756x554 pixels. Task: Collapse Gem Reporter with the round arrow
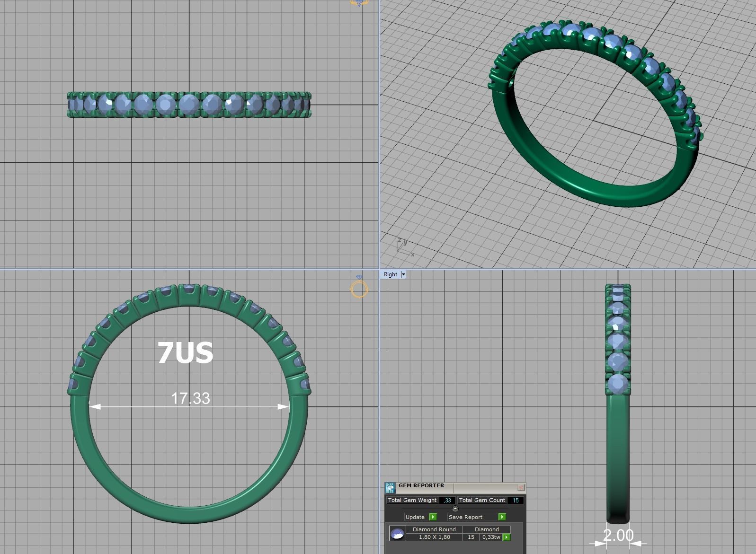coord(455,509)
